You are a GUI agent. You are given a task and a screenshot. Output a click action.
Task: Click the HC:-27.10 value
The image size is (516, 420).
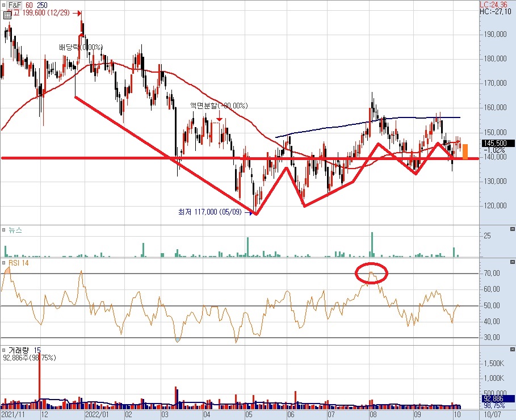click(x=496, y=11)
